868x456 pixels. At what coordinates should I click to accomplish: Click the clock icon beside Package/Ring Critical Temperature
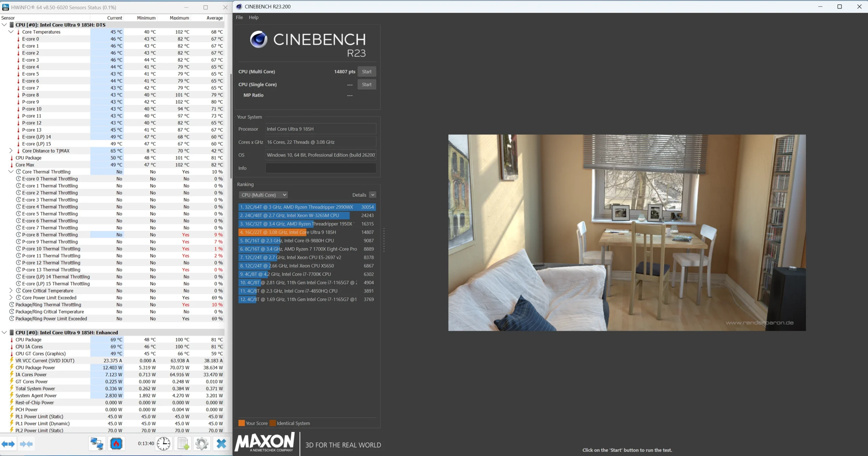pos(12,311)
